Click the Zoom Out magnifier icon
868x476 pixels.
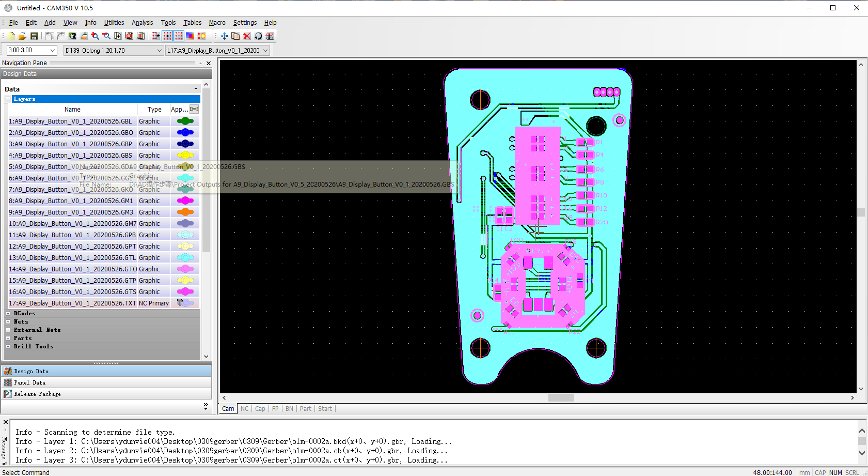coord(106,36)
